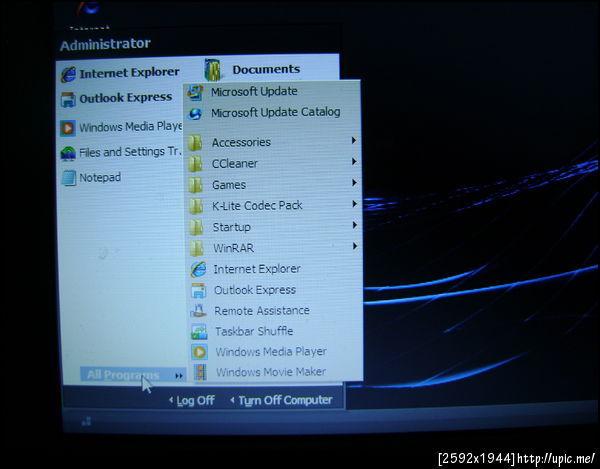Click Turn Off Computer button
Screen dimensions: 600x469
coord(281,401)
